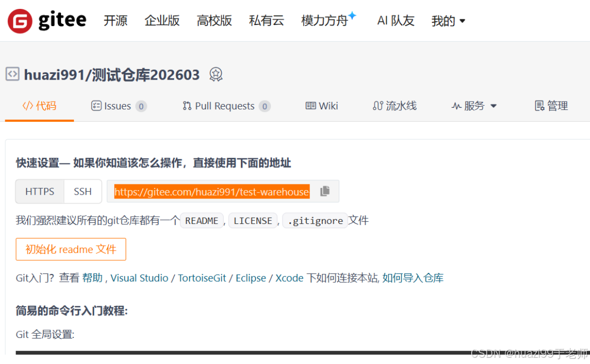
Task: Open the 开源 menu item
Action: pyautogui.click(x=116, y=21)
